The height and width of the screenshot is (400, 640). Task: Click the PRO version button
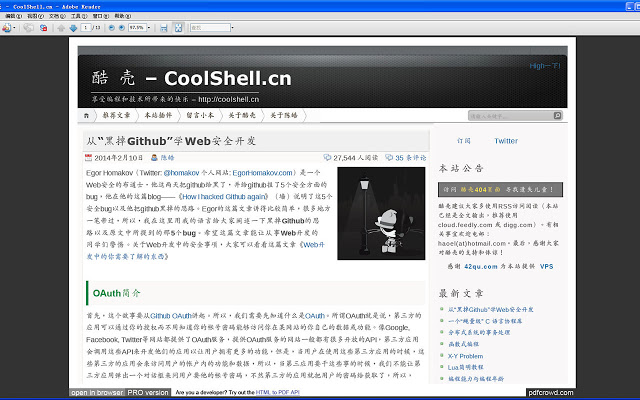click(x=148, y=393)
